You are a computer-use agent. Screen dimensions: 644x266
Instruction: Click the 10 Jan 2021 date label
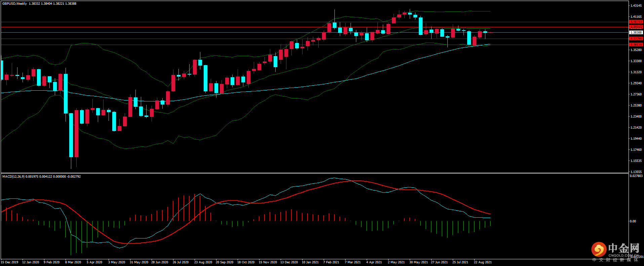[x=310, y=262]
